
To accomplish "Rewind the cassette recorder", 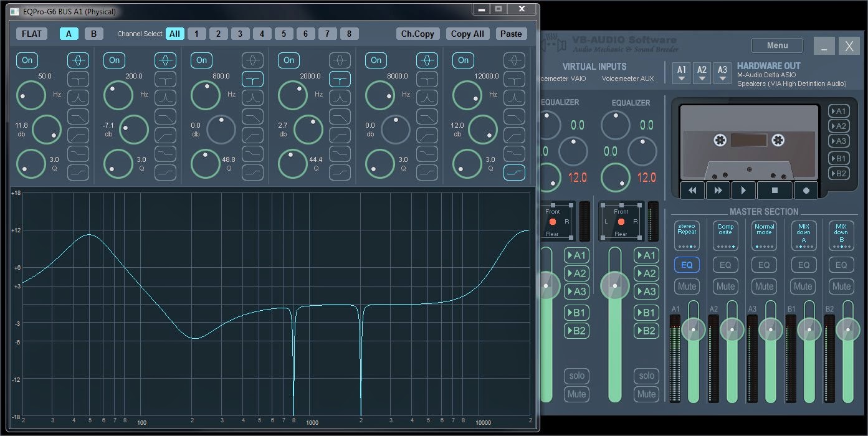I will point(692,191).
